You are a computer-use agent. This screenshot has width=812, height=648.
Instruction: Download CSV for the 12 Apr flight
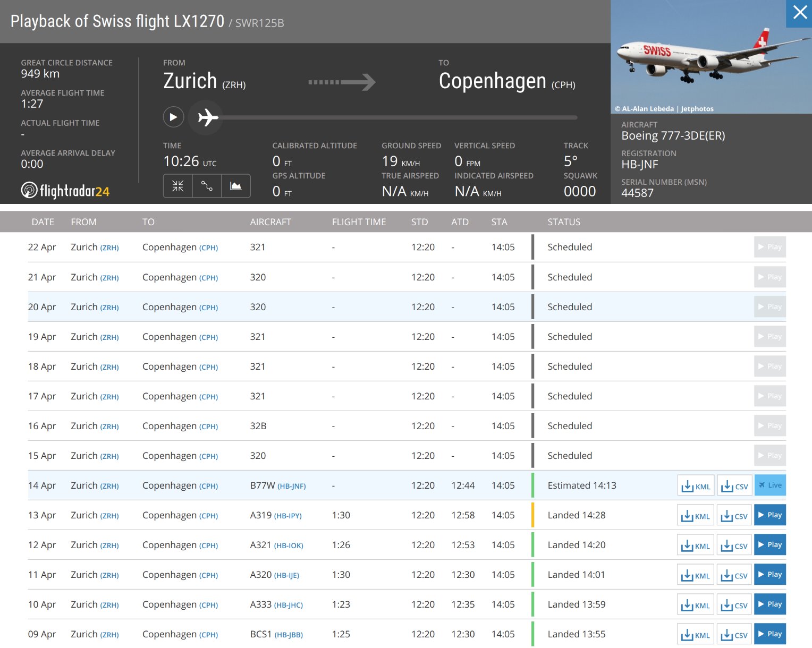click(734, 545)
